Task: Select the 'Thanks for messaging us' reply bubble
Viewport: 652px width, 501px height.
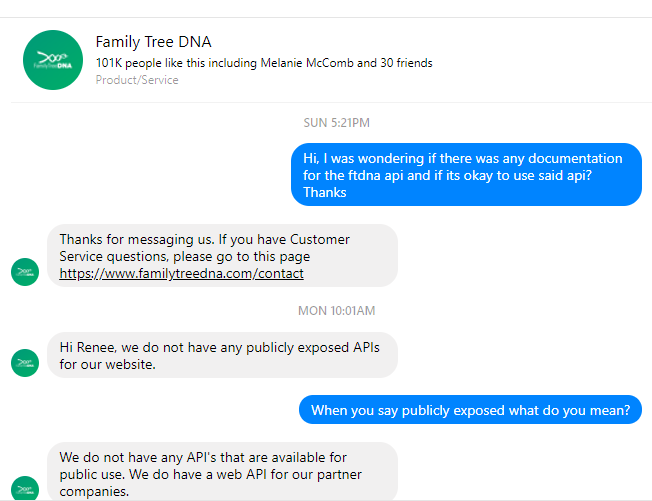Action: coord(222,256)
